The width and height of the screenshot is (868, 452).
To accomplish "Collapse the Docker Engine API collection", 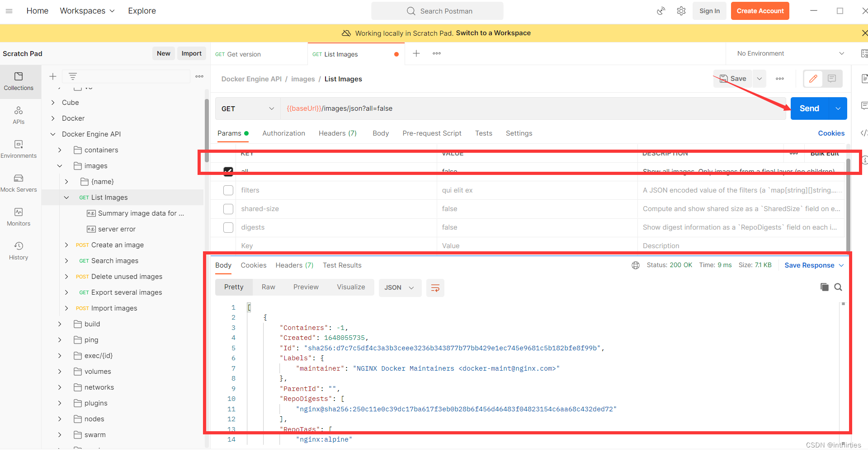I will tap(53, 134).
